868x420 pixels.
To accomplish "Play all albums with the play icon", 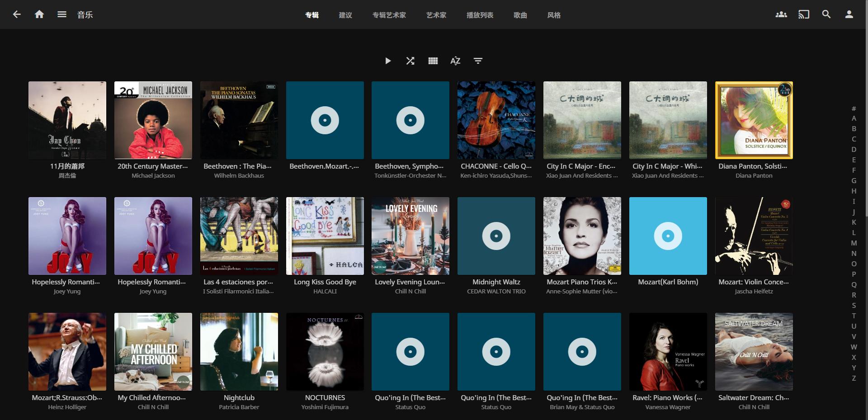I will tap(388, 61).
